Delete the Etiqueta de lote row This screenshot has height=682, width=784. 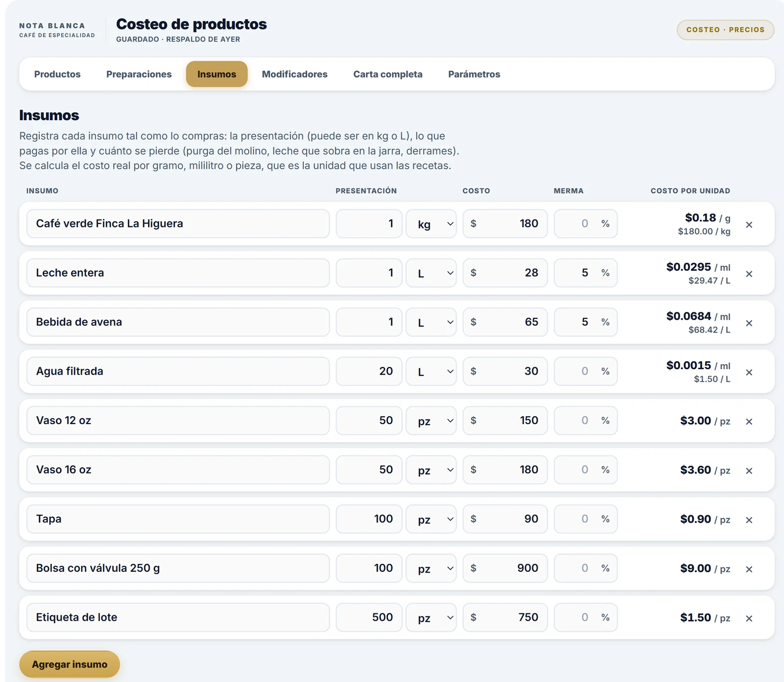[x=749, y=619]
